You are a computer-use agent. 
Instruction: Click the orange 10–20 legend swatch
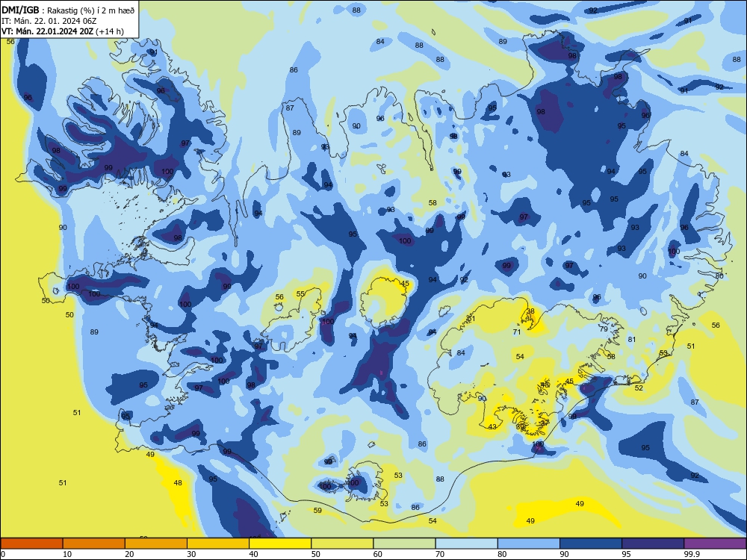pyautogui.click(x=94, y=544)
